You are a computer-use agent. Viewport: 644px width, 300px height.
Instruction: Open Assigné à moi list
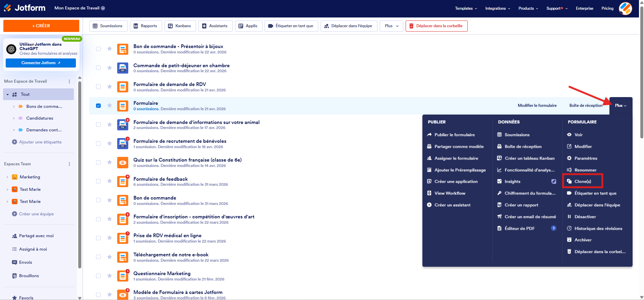30,249
